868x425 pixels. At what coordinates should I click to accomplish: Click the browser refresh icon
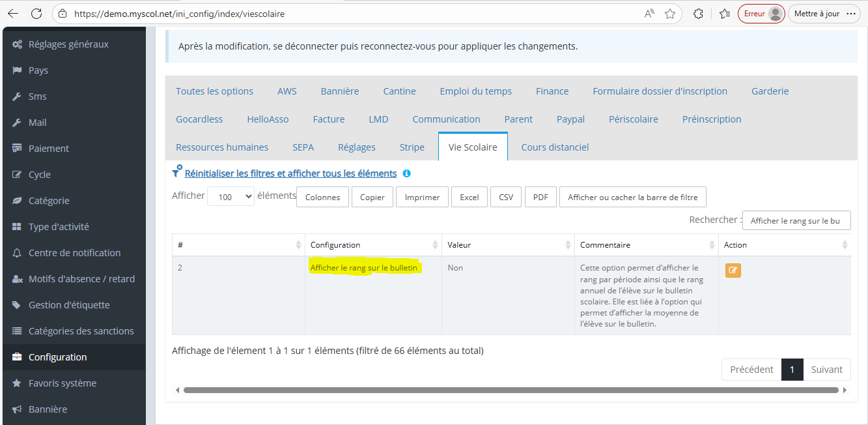coord(36,14)
